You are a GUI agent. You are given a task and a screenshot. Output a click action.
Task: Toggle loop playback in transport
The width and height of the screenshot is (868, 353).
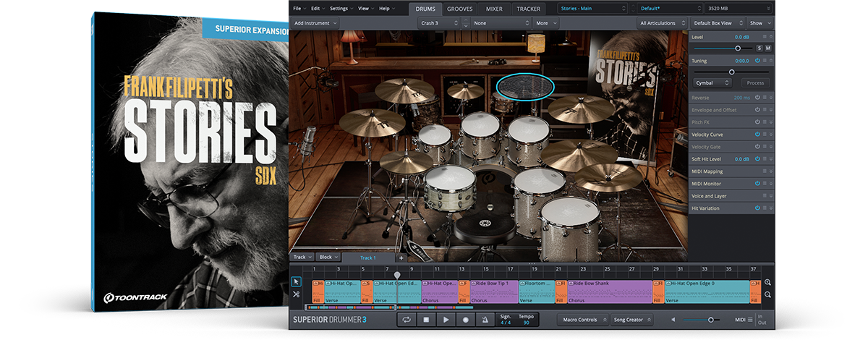(407, 320)
